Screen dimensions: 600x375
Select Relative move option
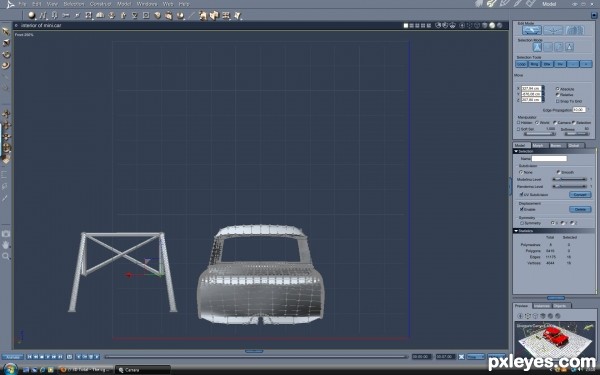(564, 95)
